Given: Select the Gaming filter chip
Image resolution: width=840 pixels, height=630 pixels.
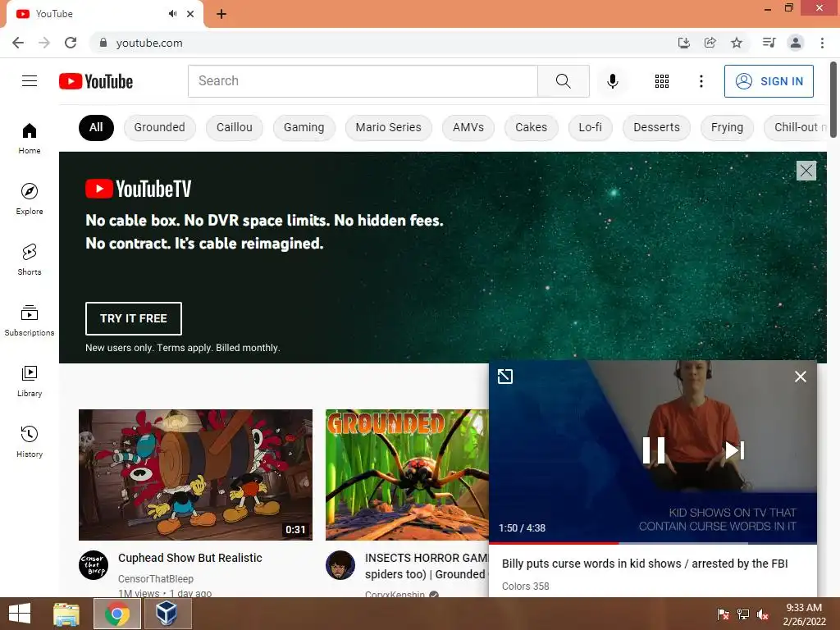Looking at the screenshot, I should (304, 127).
